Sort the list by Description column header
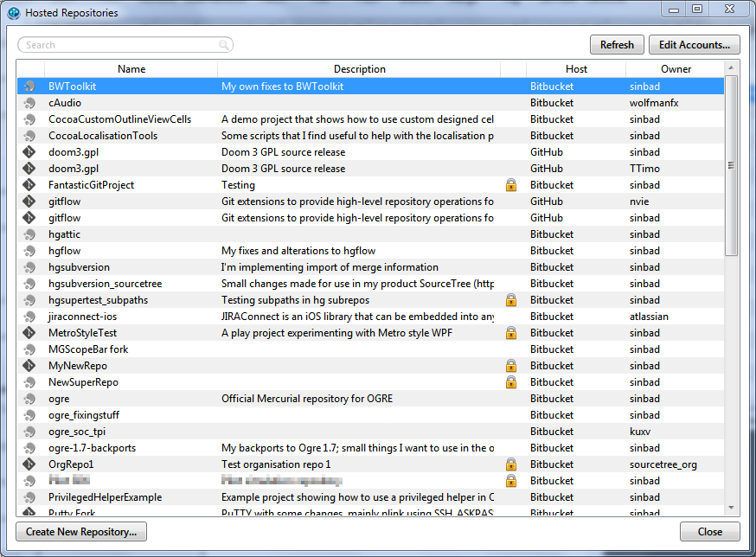This screenshot has width=756, height=557. pos(359,69)
